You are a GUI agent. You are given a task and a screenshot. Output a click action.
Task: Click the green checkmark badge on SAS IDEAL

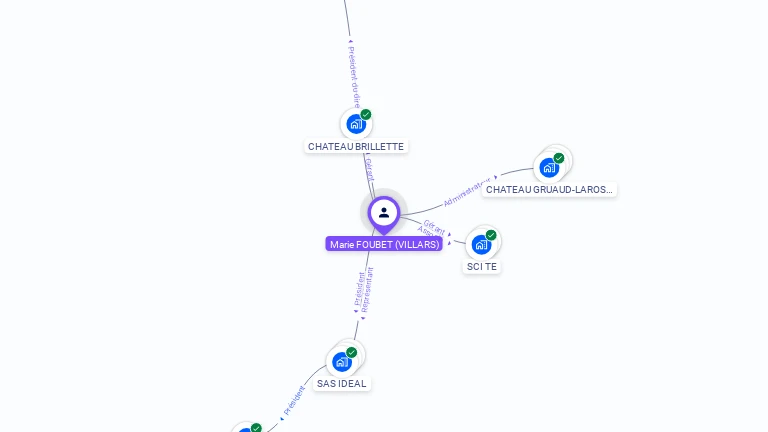coord(352,353)
